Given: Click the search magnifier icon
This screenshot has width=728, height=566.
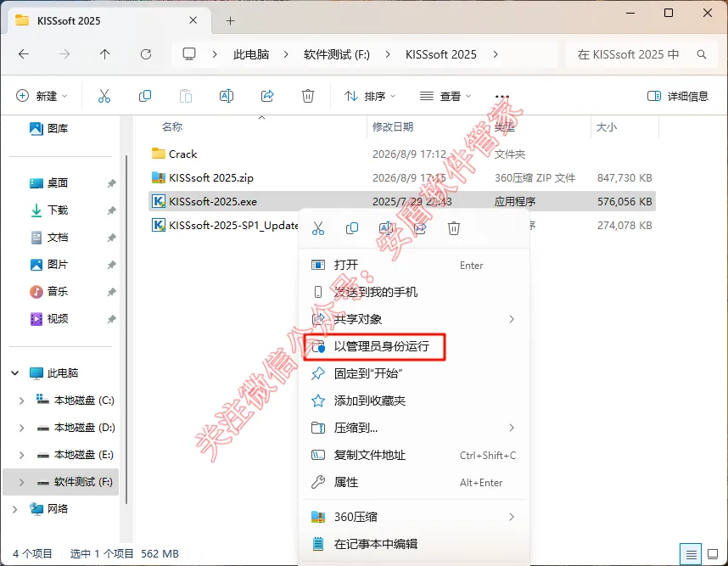Looking at the screenshot, I should [x=702, y=54].
